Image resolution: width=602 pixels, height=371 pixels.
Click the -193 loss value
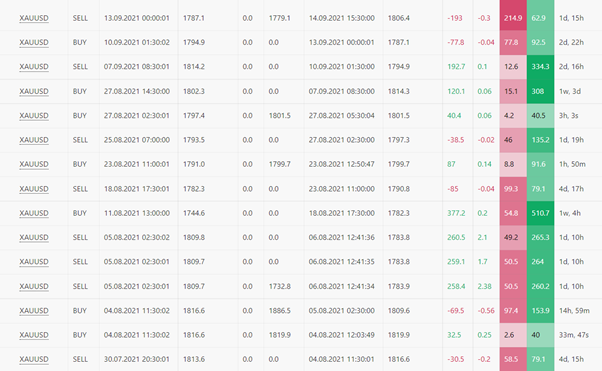tap(455, 18)
